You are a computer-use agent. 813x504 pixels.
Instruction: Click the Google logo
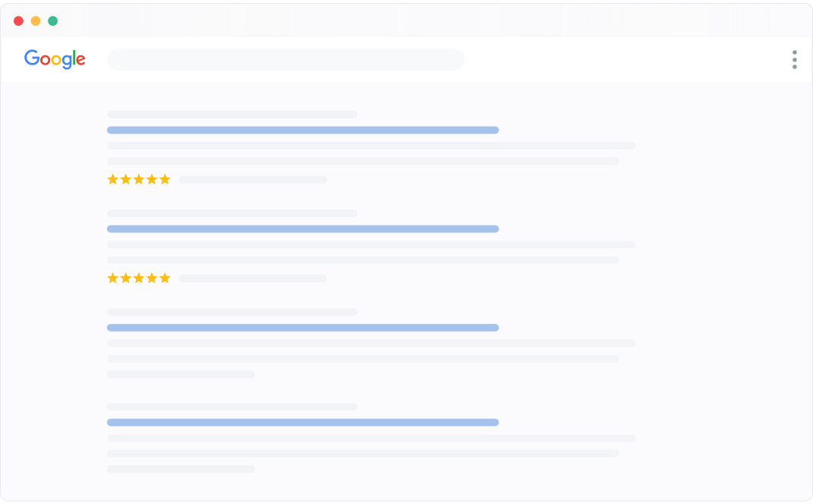pos(55,59)
